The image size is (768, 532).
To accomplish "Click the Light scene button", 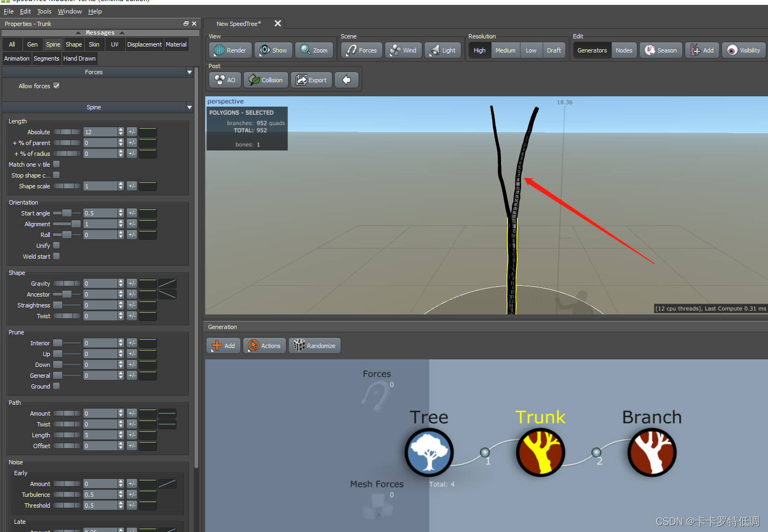I will 442,50.
